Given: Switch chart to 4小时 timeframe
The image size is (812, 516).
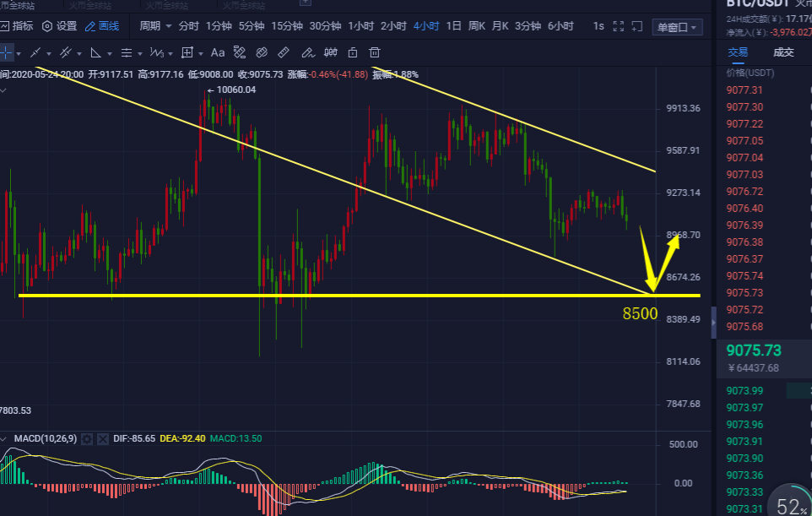Looking at the screenshot, I should click(x=426, y=25).
